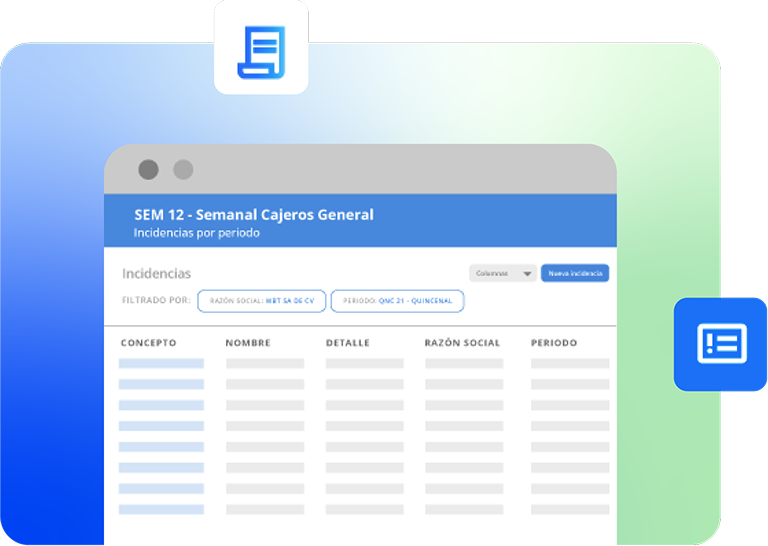This screenshot has height=546, width=768.
Task: Click the Incidencias por periodo subtitle
Action: [x=197, y=233]
